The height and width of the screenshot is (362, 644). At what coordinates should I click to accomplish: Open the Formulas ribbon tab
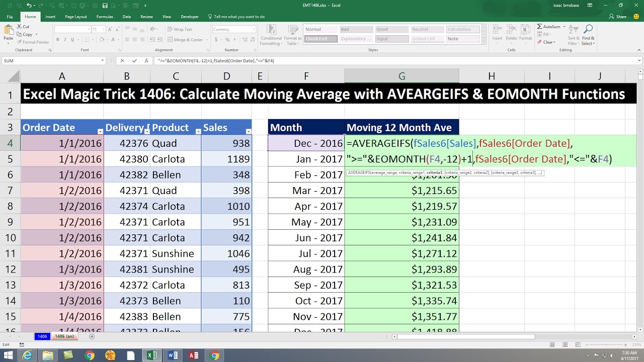[x=105, y=17]
